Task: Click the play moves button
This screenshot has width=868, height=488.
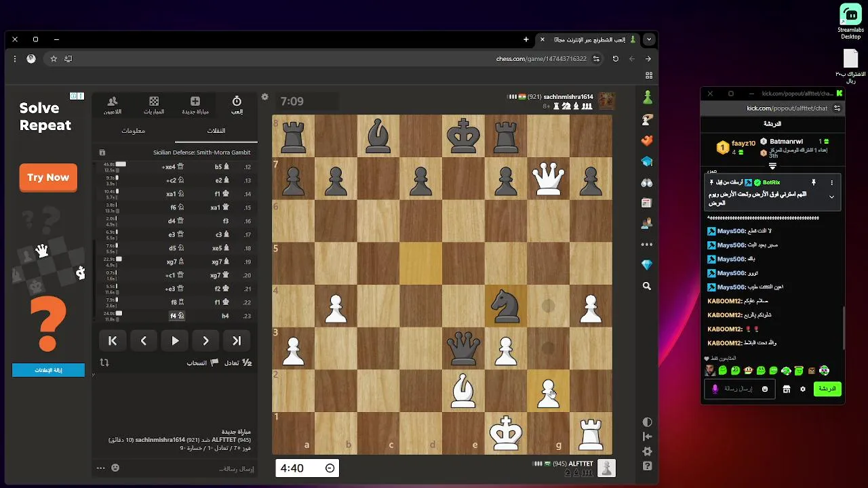Action: 175,341
